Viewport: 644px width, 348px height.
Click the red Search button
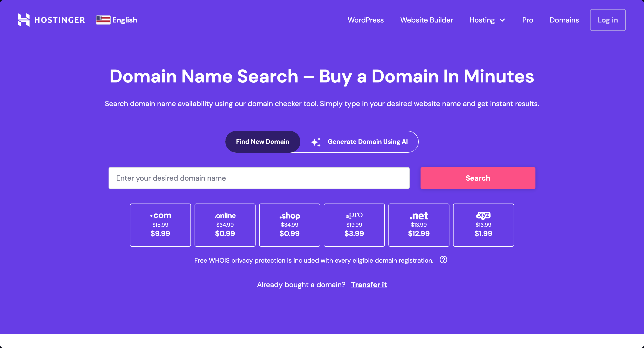tap(478, 178)
